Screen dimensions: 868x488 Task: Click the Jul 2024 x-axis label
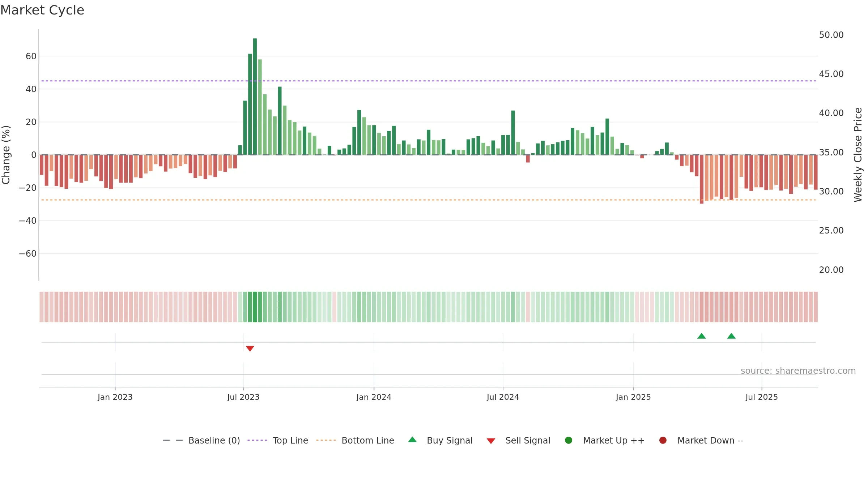tap(503, 397)
